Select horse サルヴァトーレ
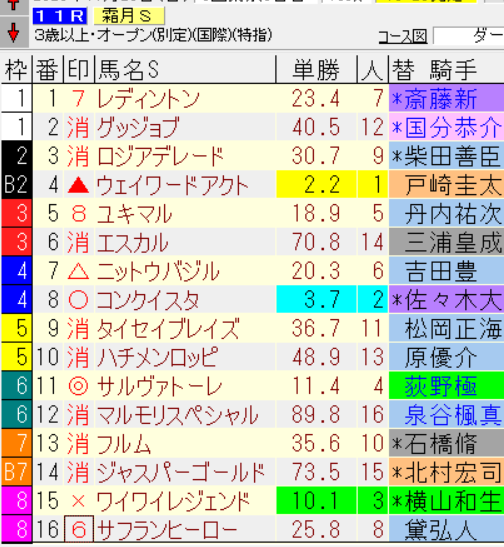The height and width of the screenshot is (547, 504). (159, 386)
